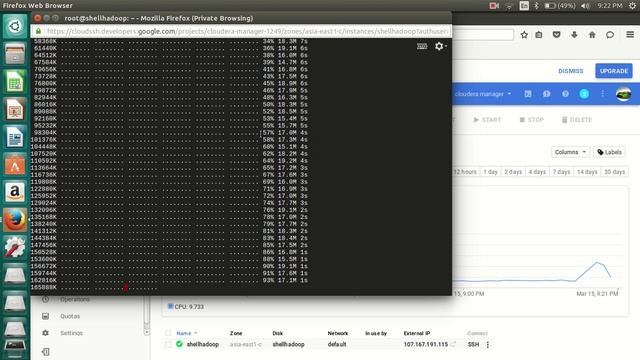Open the system power cog in top panel

(632, 6)
